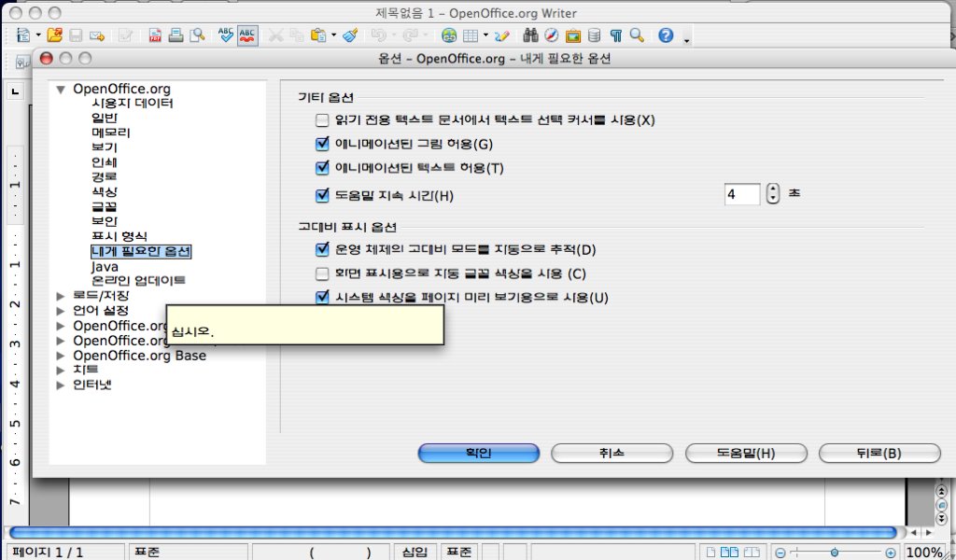Expand the 인터넷 tree node

coord(61,385)
